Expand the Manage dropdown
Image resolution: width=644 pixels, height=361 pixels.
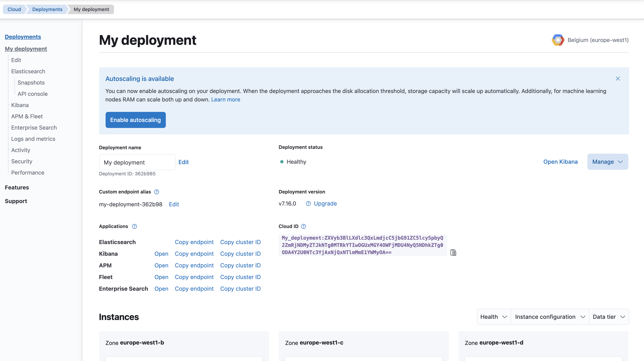tap(607, 162)
